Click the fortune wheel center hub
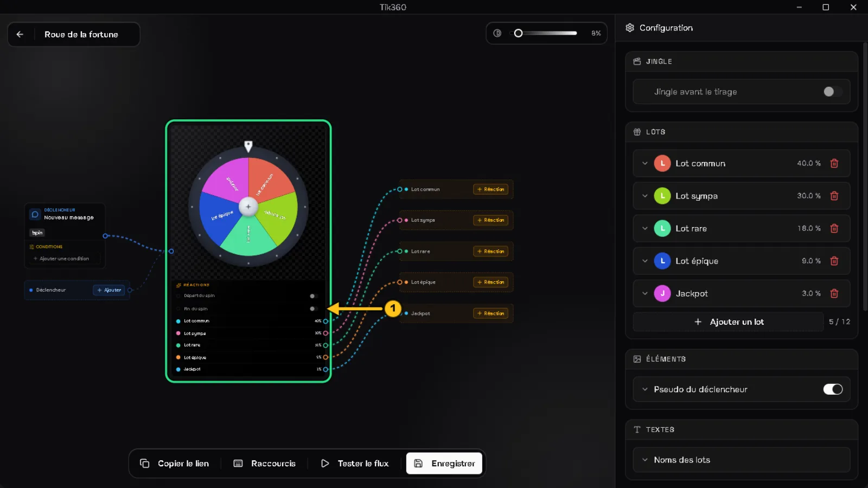The width and height of the screenshot is (868, 488). click(248, 207)
